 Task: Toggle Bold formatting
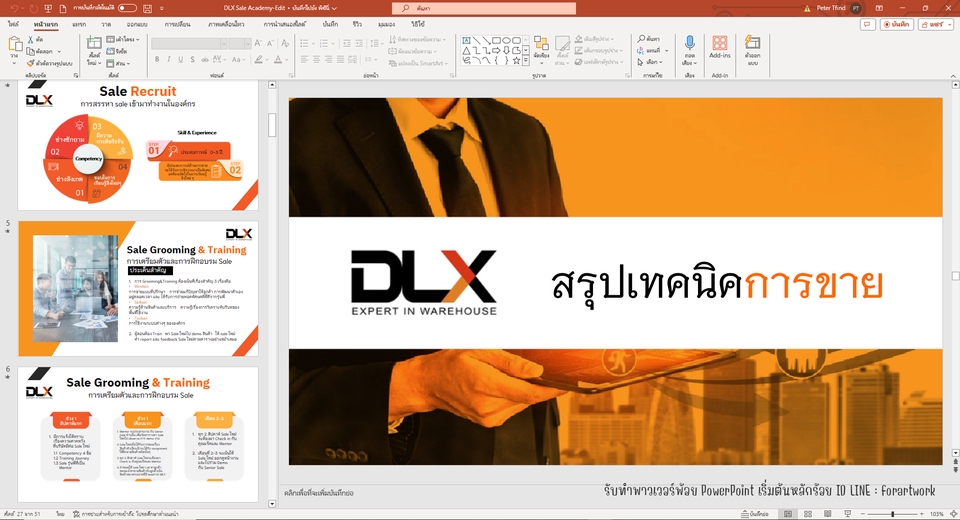(157, 59)
